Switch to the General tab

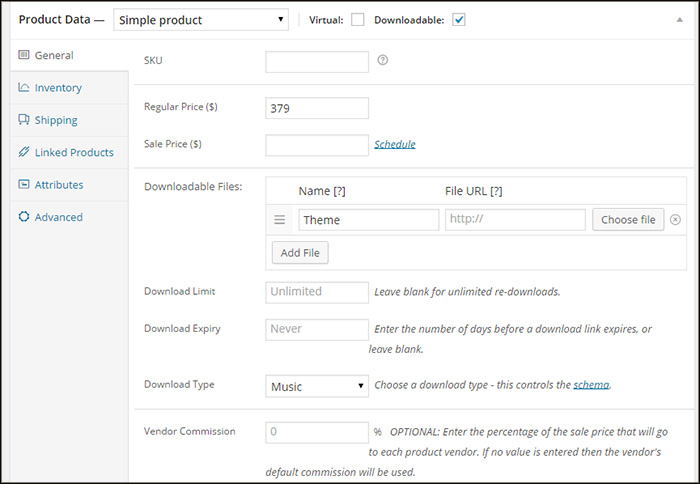tap(69, 55)
